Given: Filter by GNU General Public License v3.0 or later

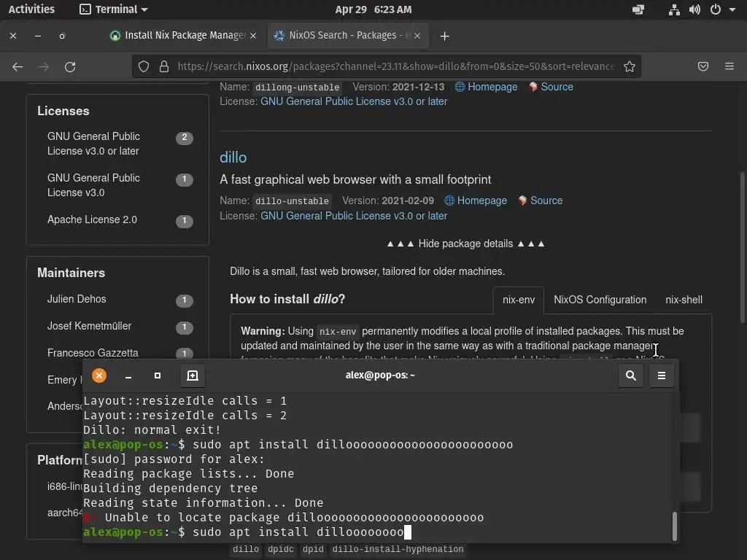Looking at the screenshot, I should pyautogui.click(x=119, y=144).
